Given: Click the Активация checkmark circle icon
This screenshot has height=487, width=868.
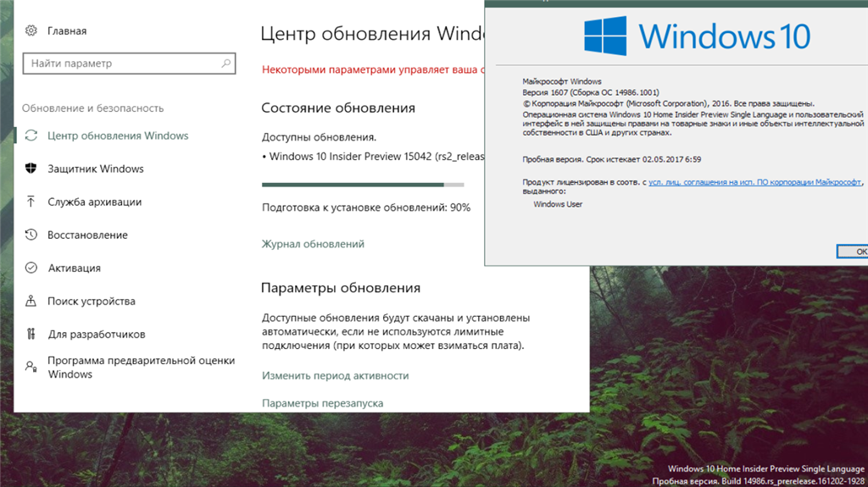Looking at the screenshot, I should click(31, 268).
